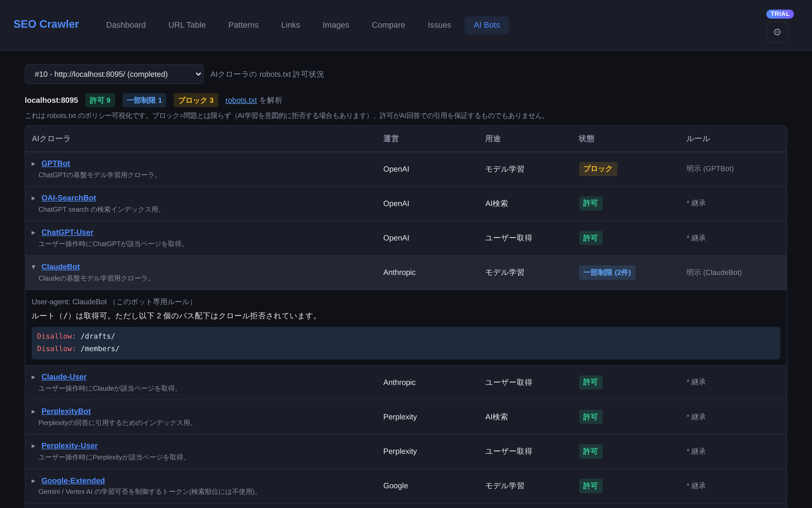This screenshot has height=508, width=812.
Task: Click the 運営 column header
Action: tap(391, 139)
